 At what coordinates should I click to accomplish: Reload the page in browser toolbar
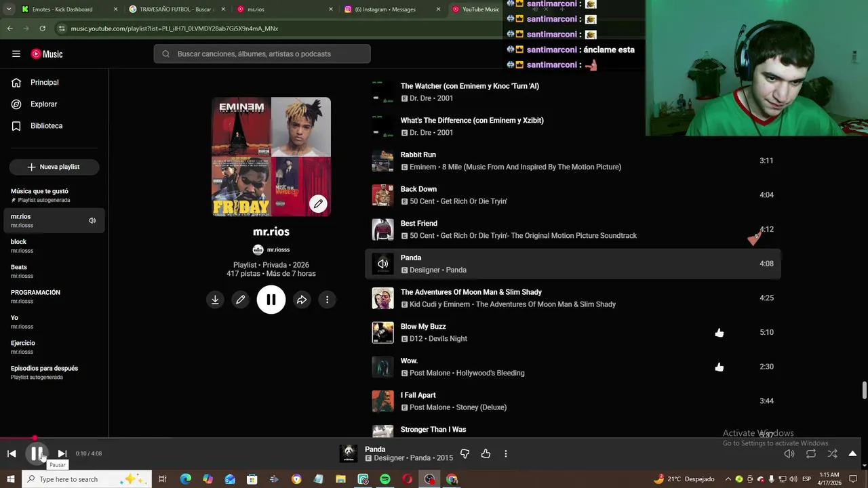coord(42,28)
